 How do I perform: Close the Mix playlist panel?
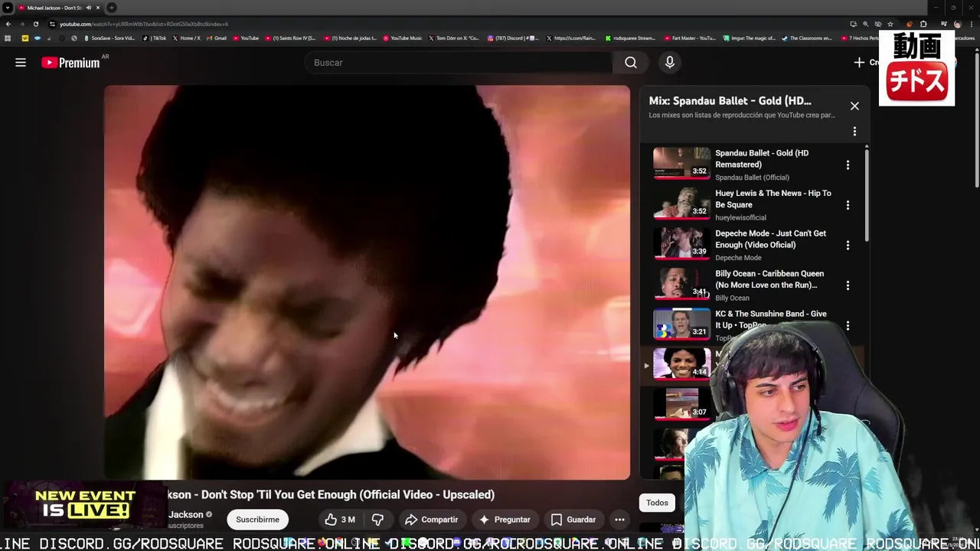tap(854, 106)
